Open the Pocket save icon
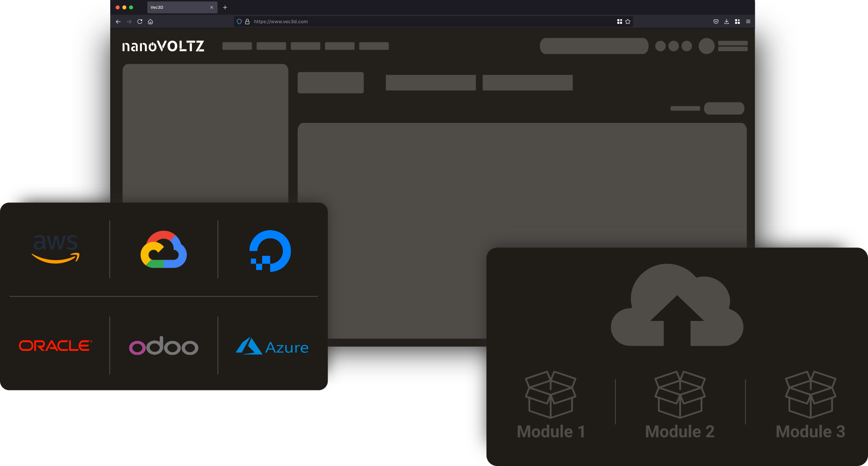This screenshot has width=868, height=466. point(716,21)
